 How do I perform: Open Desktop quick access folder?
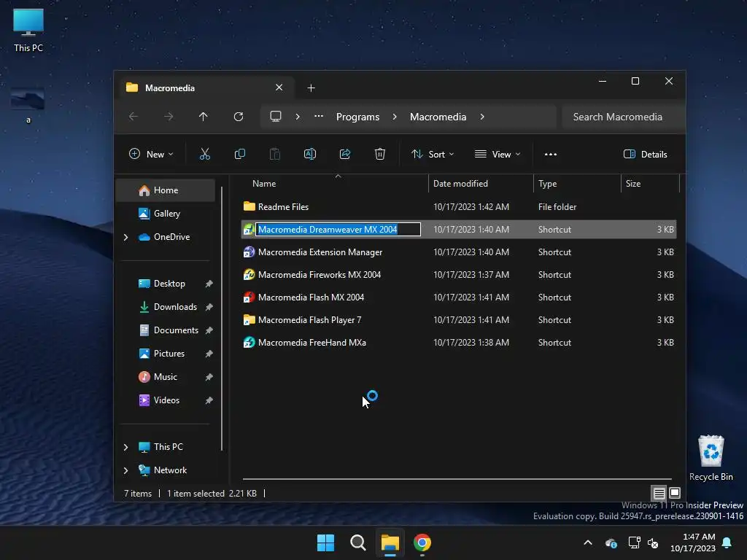click(x=169, y=284)
